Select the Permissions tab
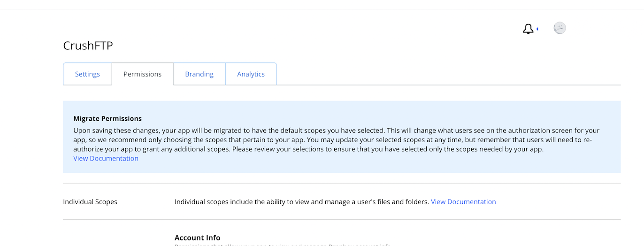Image resolution: width=644 pixels, height=246 pixels. click(143, 74)
